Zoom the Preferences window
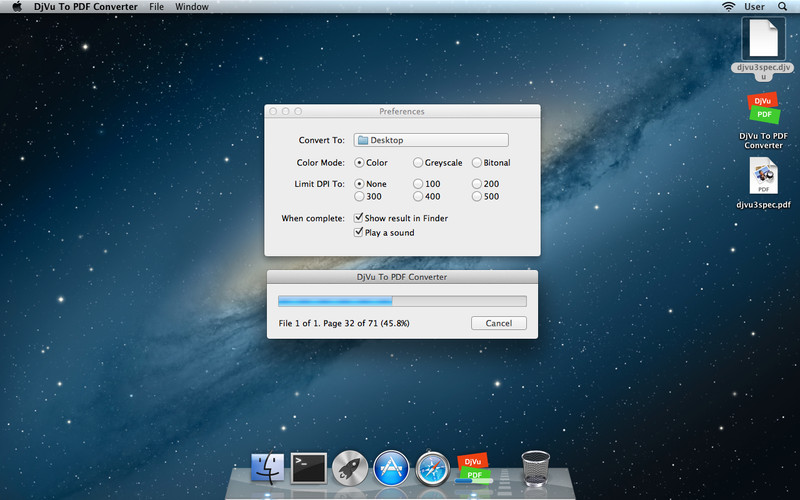The width and height of the screenshot is (800, 500). coord(298,111)
